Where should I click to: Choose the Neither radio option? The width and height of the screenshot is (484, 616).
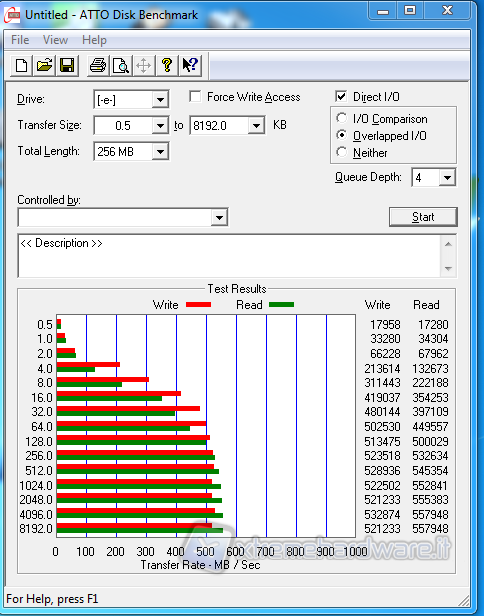pos(341,152)
